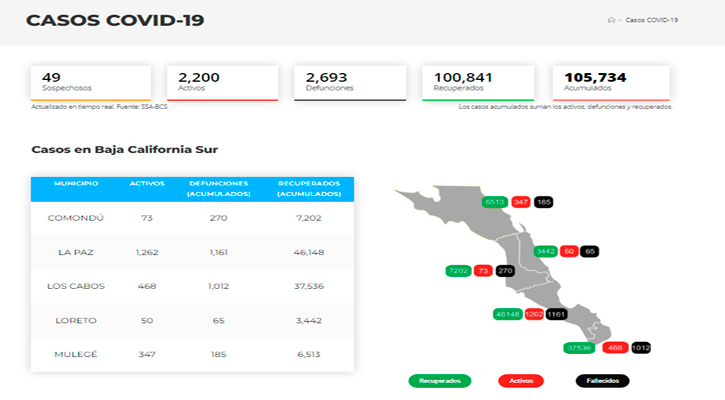Click the Actualizado en tiempo real note
The height and width of the screenshot is (400, 725).
click(x=100, y=107)
